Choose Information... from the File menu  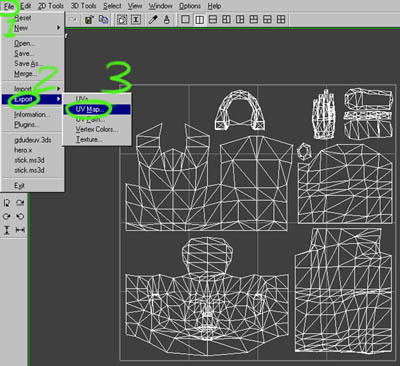[33, 114]
